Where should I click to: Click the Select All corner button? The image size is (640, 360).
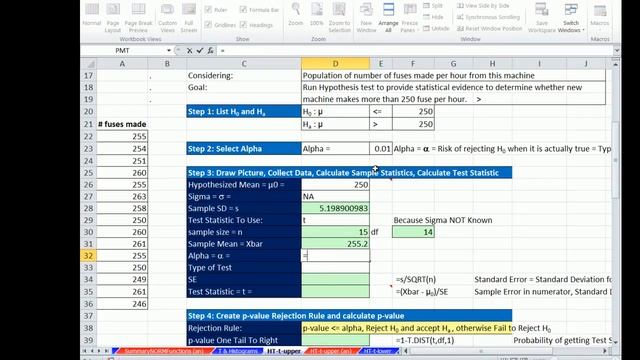pyautogui.click(x=89, y=64)
